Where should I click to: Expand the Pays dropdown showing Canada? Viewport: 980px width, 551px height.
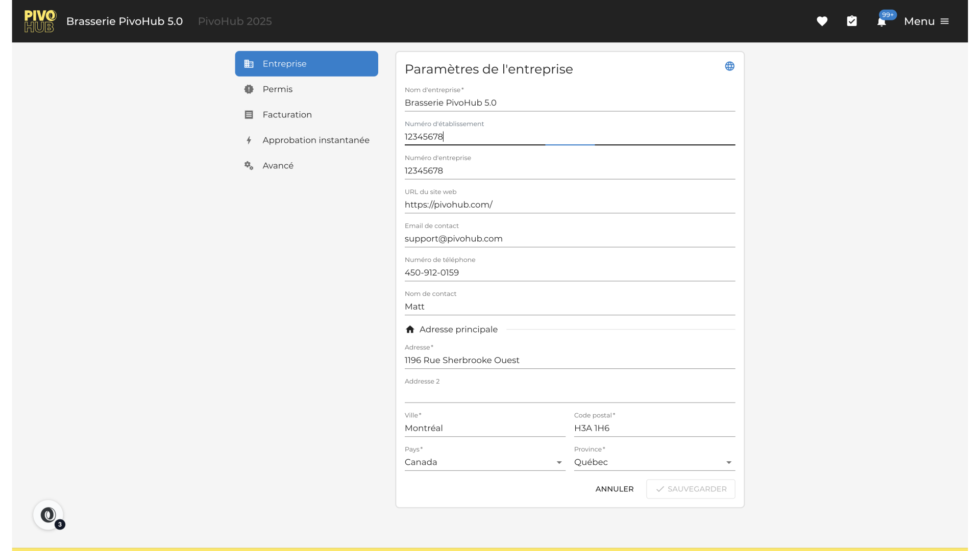(484, 462)
